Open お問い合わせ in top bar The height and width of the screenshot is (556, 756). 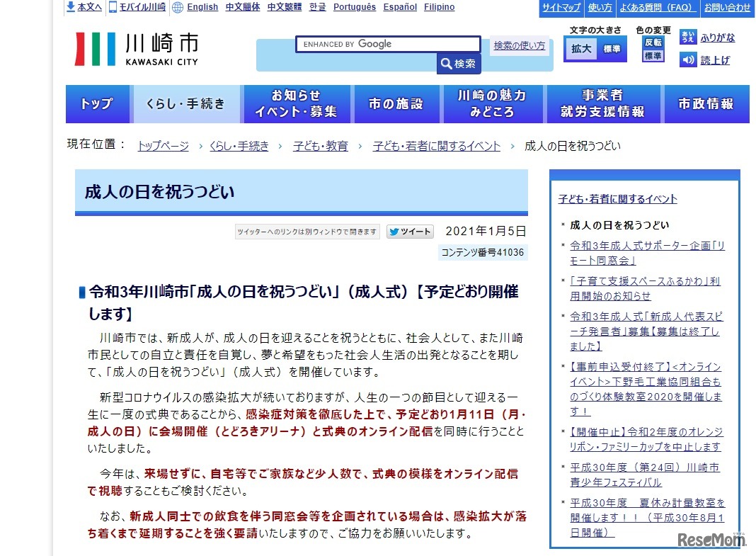point(726,8)
